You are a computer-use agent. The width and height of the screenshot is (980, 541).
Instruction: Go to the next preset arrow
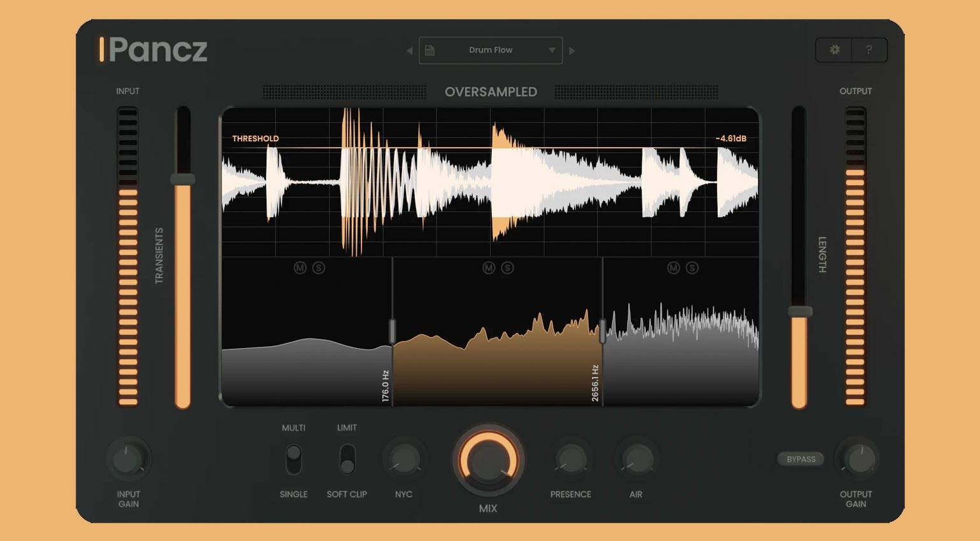click(x=572, y=50)
